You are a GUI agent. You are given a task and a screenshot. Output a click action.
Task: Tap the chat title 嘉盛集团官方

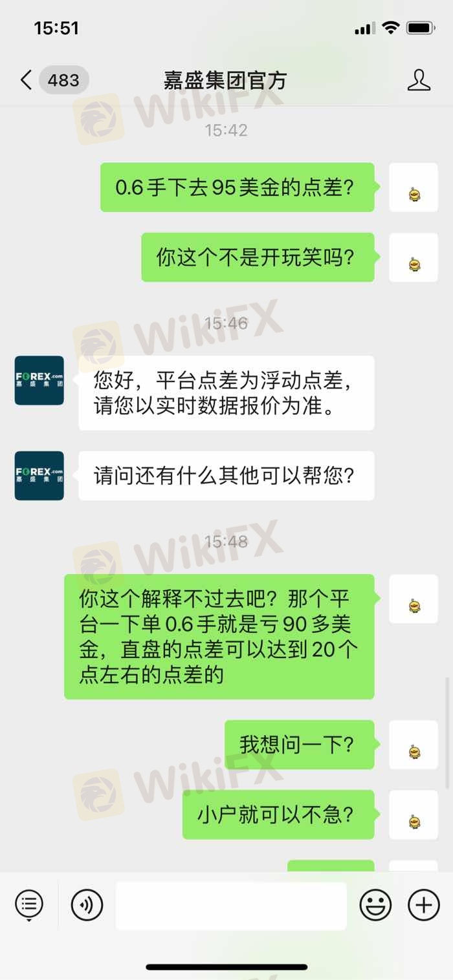[x=225, y=80]
